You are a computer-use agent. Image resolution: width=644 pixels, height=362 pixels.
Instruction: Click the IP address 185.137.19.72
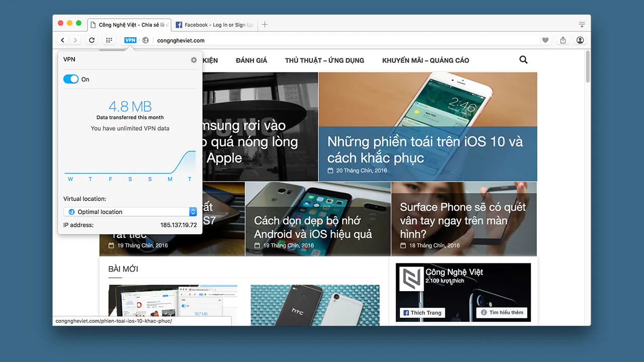click(179, 225)
